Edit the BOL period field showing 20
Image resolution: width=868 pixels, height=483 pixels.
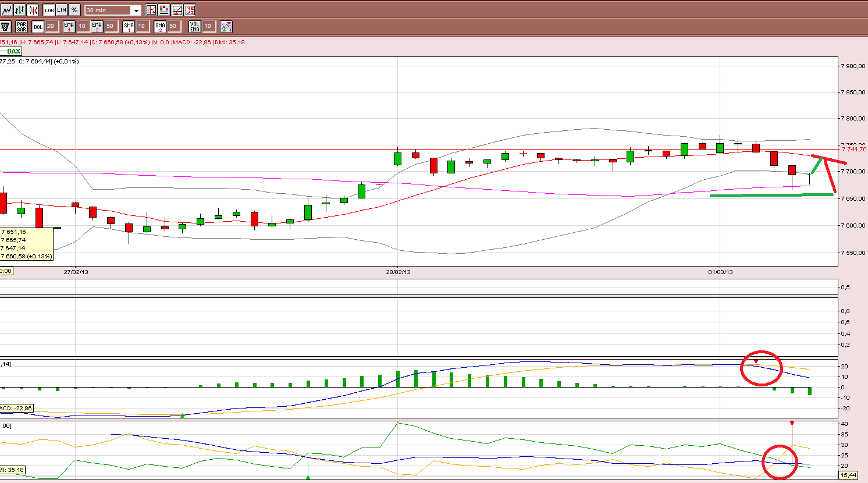(51, 26)
